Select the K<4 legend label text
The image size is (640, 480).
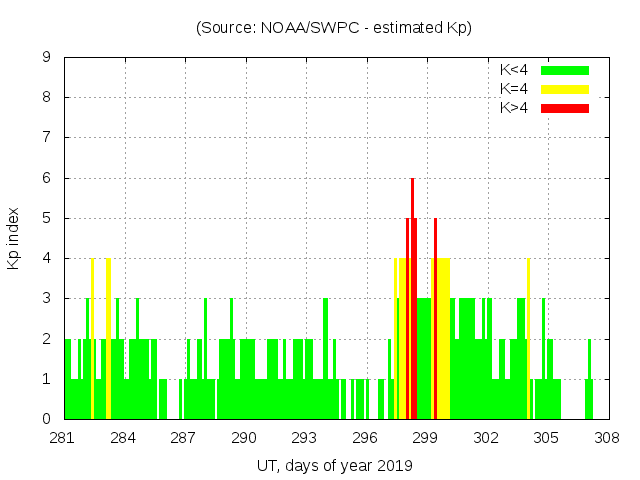514,70
